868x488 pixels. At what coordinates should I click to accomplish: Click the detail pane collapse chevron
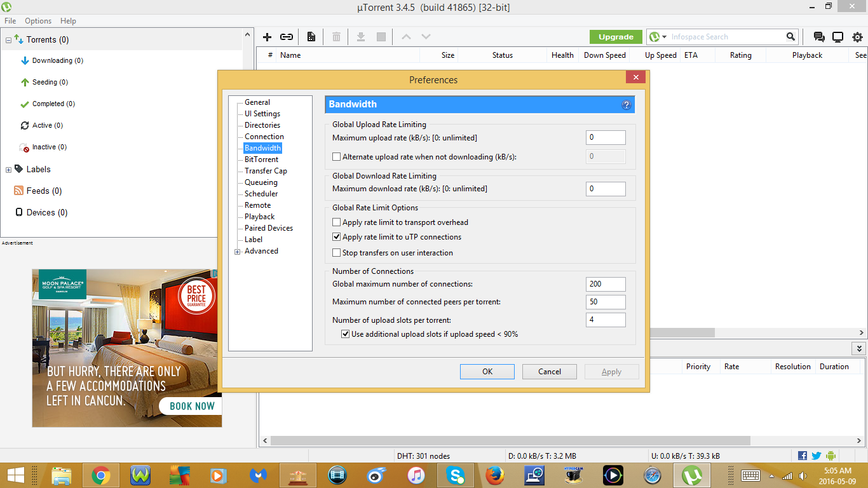click(x=858, y=349)
